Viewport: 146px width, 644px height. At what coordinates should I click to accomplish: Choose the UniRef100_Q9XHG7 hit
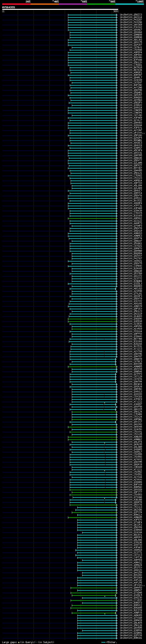[131, 30]
